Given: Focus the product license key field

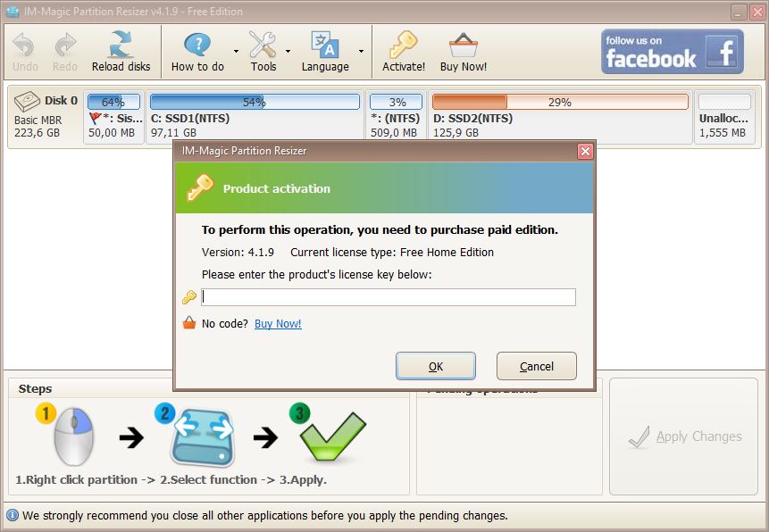Looking at the screenshot, I should (x=389, y=297).
